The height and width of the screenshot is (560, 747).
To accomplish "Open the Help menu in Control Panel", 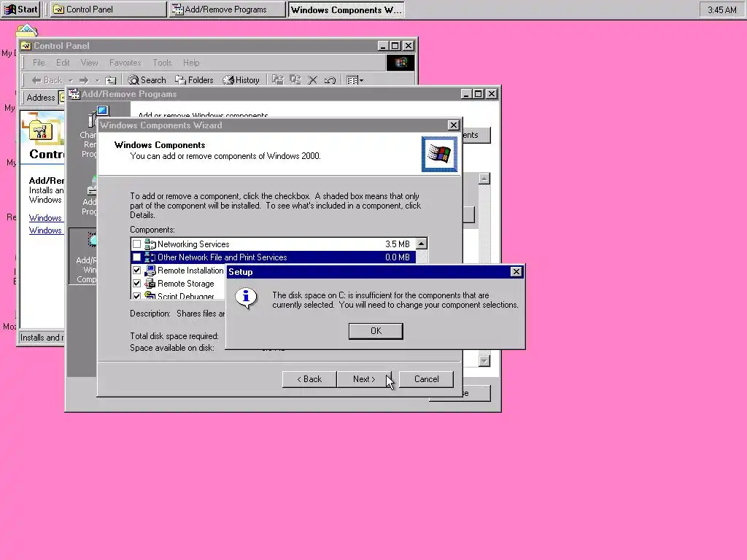I will [x=191, y=63].
